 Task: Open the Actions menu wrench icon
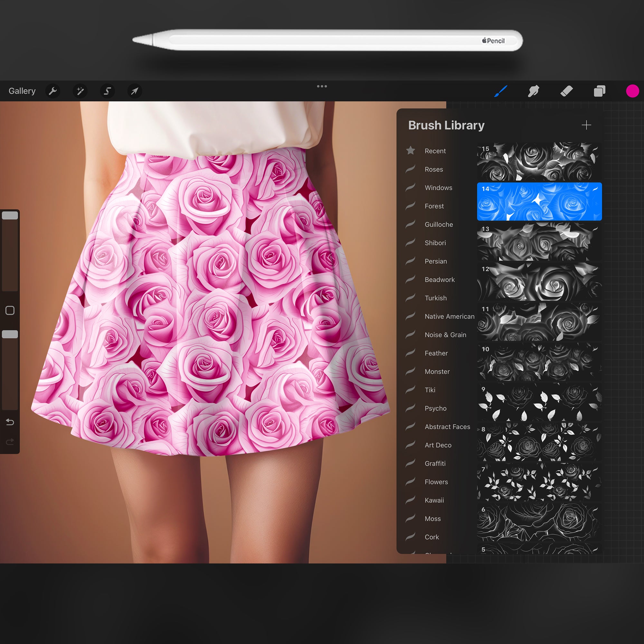click(53, 91)
